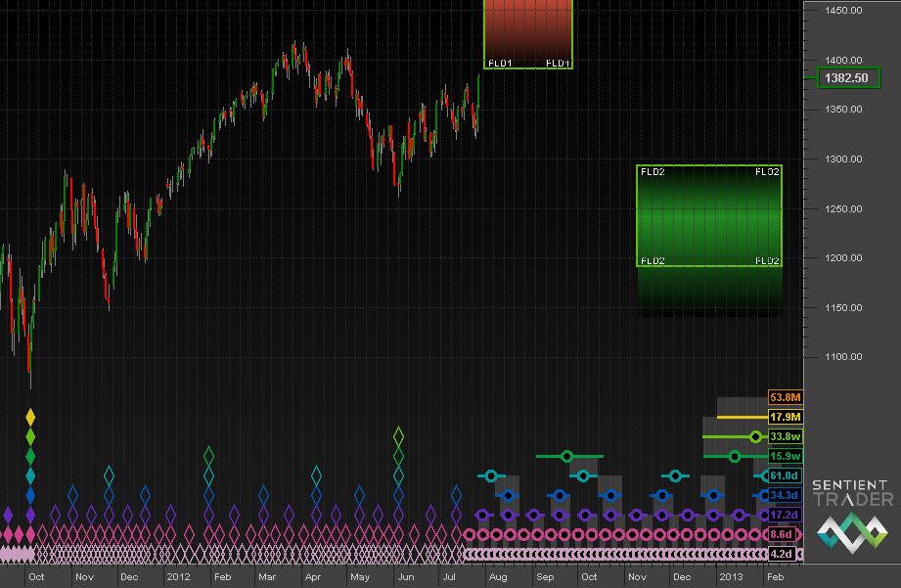Select the green circle on the 33.8w line
Viewport: 901px width, 588px height.
pyautogui.click(x=754, y=436)
